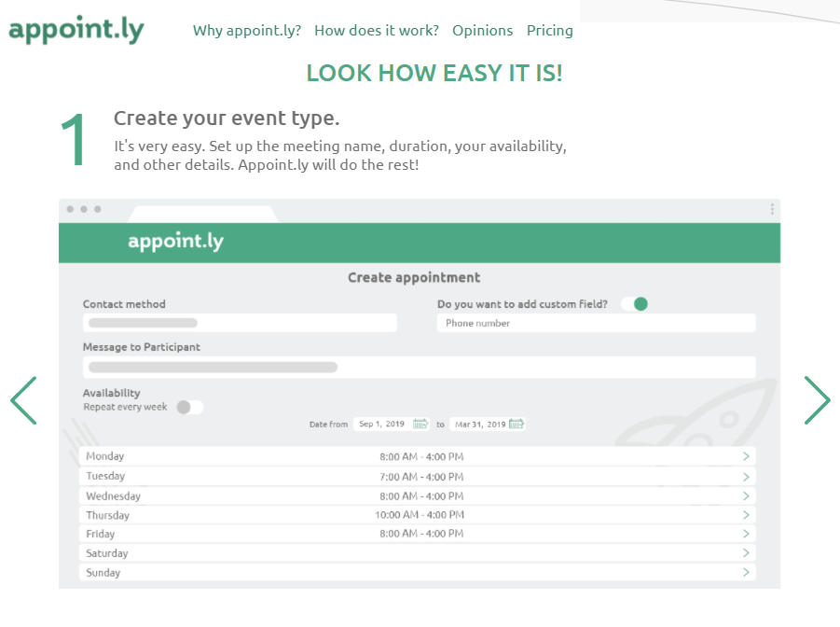Image resolution: width=840 pixels, height=627 pixels.
Task: Click the Sunday row label
Action: click(103, 572)
